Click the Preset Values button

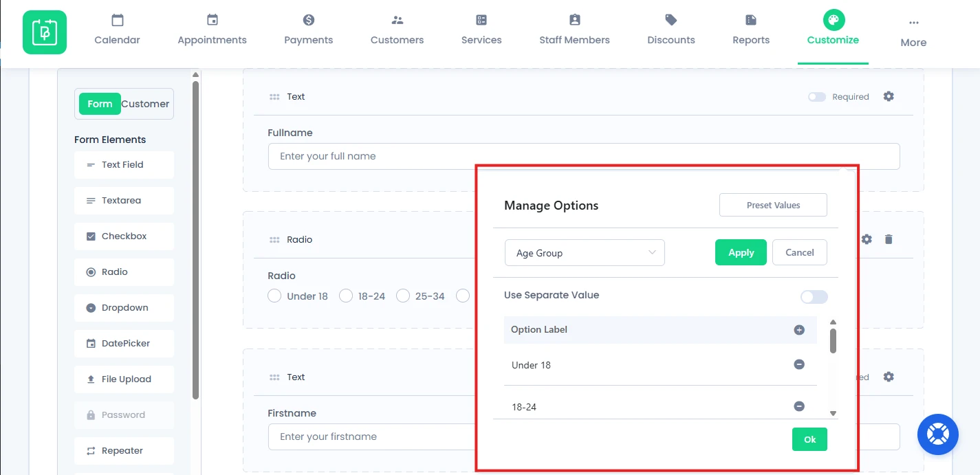[x=773, y=205]
